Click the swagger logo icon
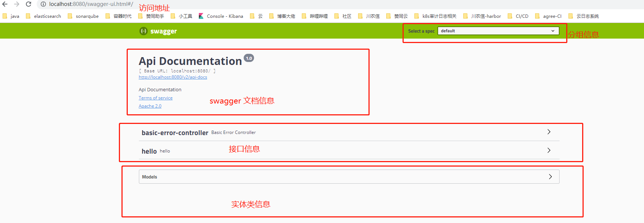The width and height of the screenshot is (644, 223). tap(143, 31)
